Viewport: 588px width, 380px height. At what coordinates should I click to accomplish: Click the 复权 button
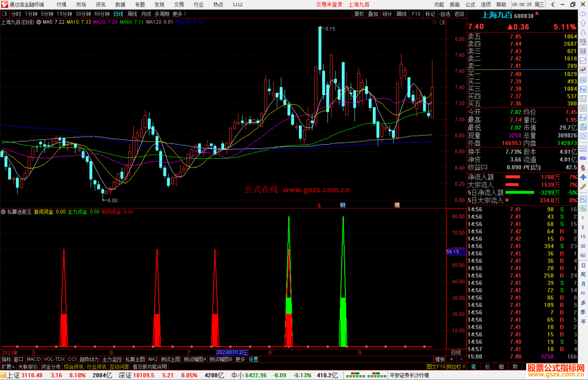(x=359, y=14)
